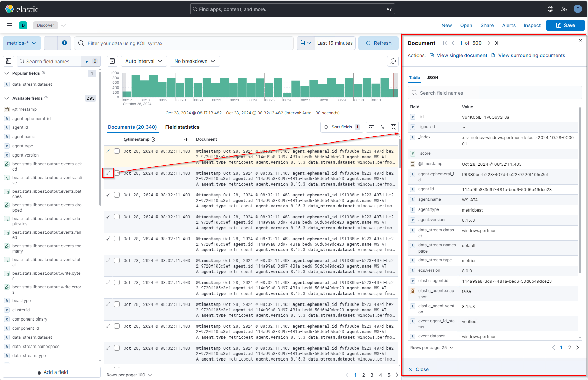588x380 pixels.
Task: Filter fields by type icon
Action: pyautogui.click(x=91, y=61)
